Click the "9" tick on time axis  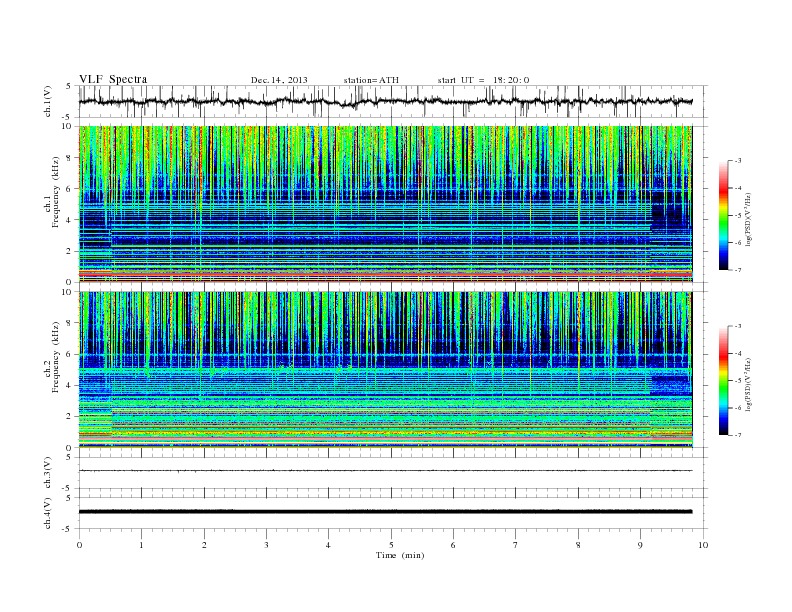tap(640, 545)
